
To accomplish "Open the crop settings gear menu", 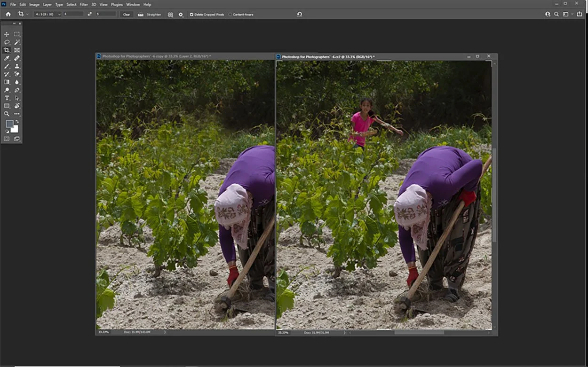I will tap(181, 15).
